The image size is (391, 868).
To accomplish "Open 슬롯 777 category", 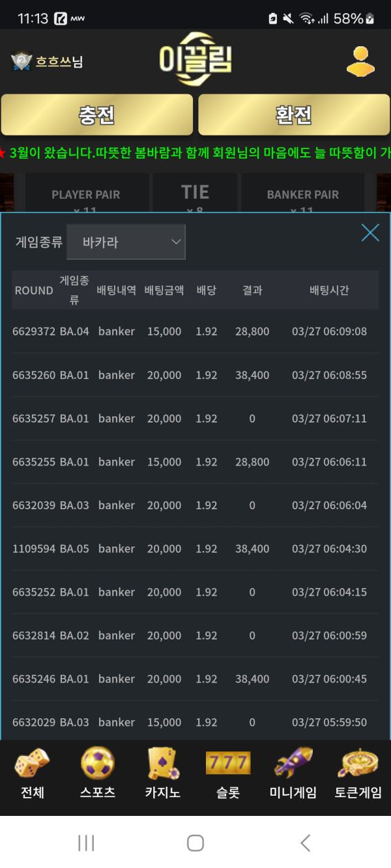I will (228, 774).
